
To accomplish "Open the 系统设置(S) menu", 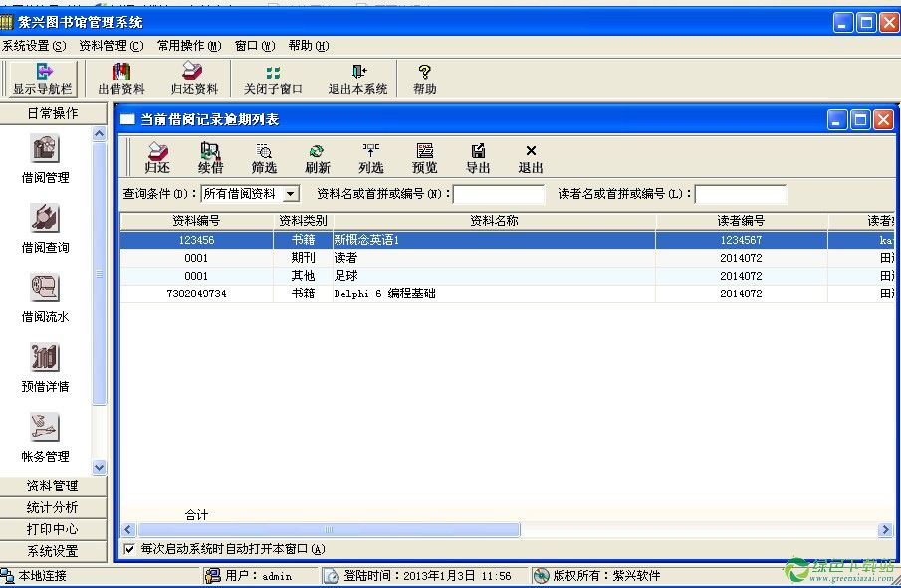I will [x=33, y=46].
